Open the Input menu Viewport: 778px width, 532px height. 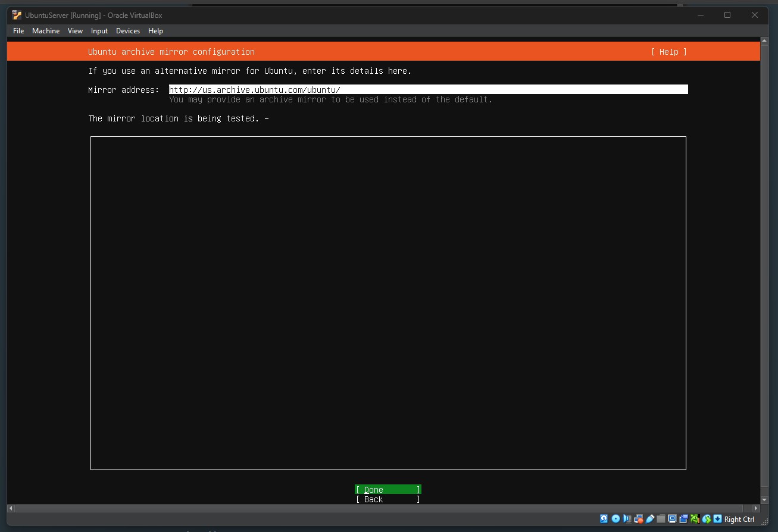point(99,31)
